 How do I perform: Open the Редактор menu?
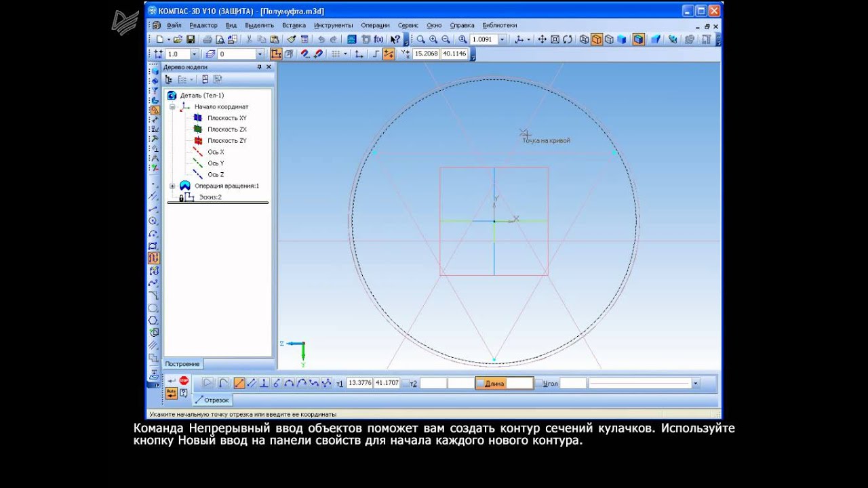(203, 25)
